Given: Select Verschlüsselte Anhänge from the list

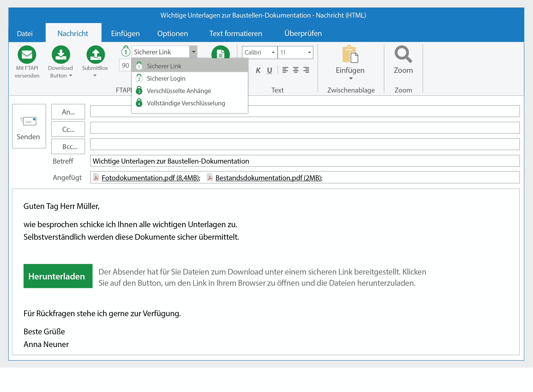Looking at the screenshot, I should click(x=179, y=91).
